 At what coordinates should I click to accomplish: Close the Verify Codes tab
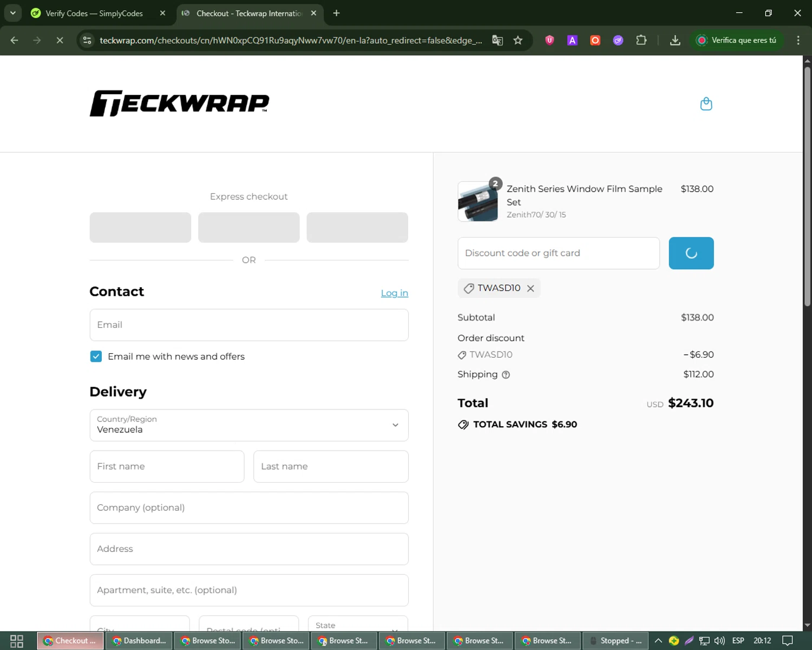point(162,13)
